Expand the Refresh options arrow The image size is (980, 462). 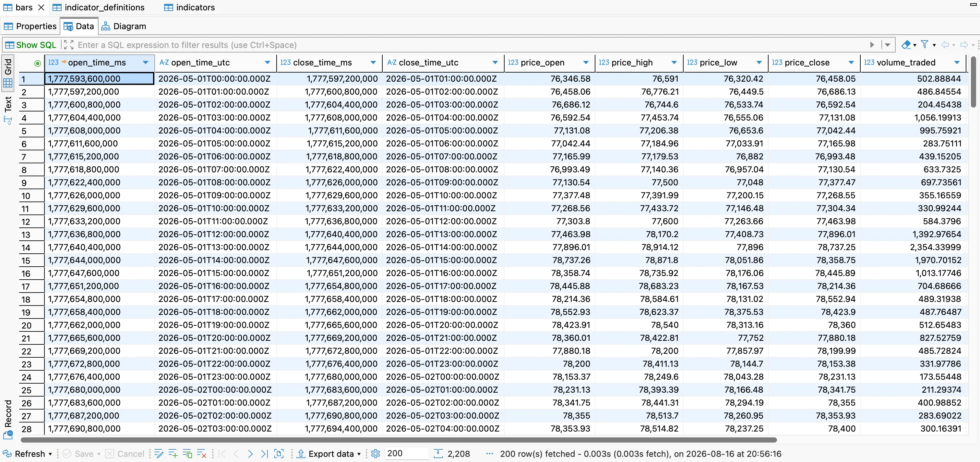[50, 454]
